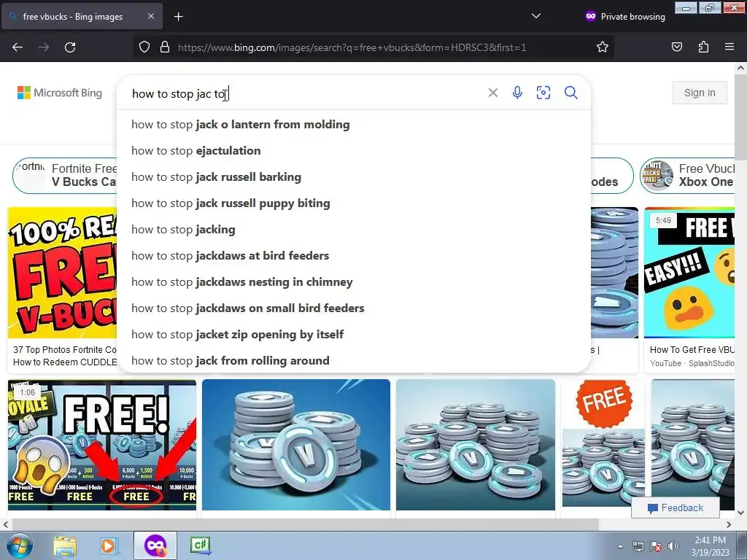Expand the list all tabs dropdown
The height and width of the screenshot is (560, 747).
coord(536,16)
